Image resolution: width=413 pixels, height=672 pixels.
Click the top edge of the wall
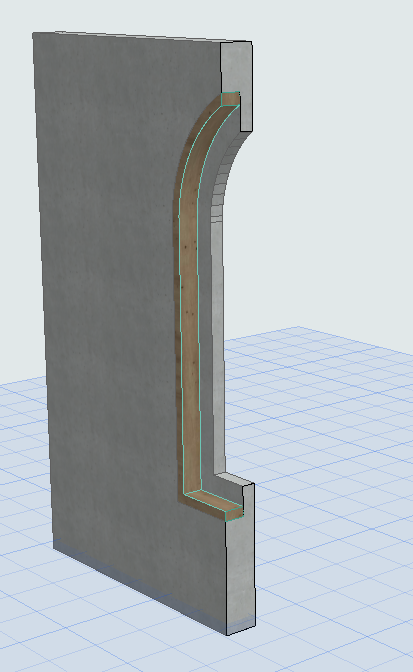129,37
